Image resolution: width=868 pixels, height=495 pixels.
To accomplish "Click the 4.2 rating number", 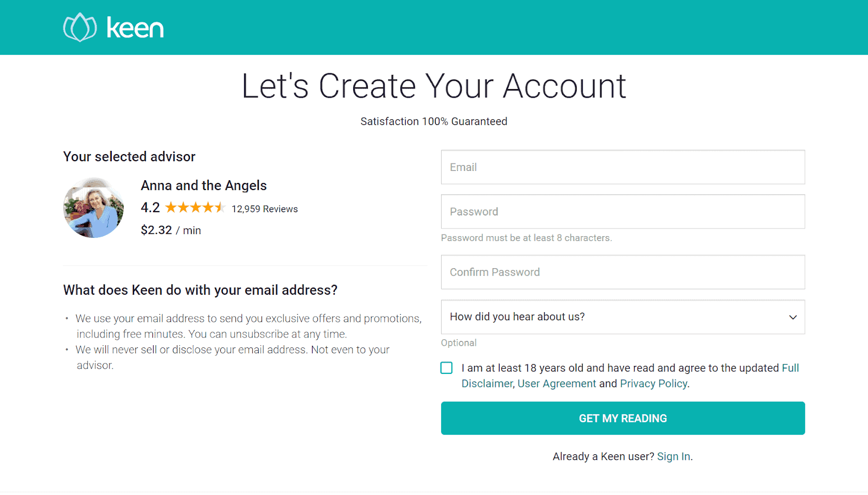I will (150, 208).
